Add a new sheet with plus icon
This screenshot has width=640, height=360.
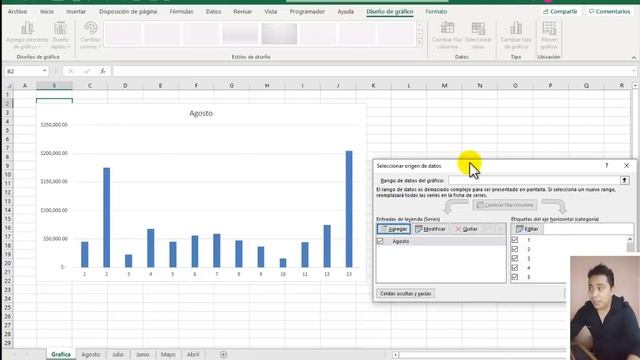click(223, 354)
